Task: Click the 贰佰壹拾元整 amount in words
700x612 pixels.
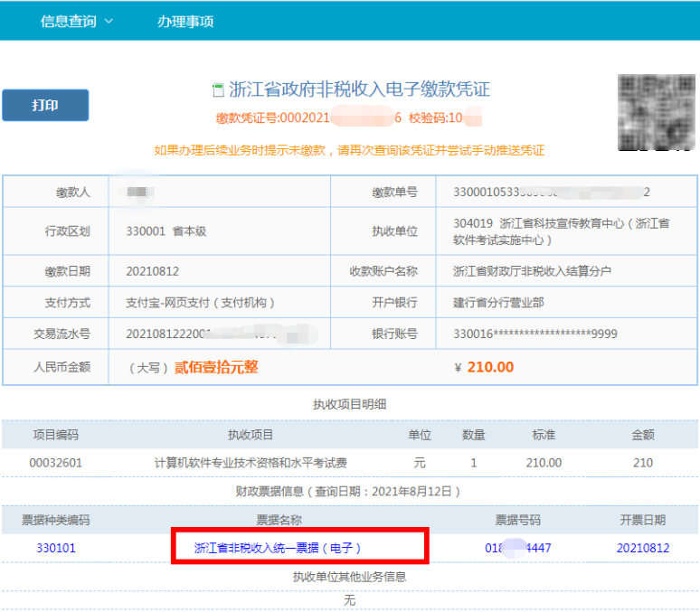Action: tap(216, 367)
